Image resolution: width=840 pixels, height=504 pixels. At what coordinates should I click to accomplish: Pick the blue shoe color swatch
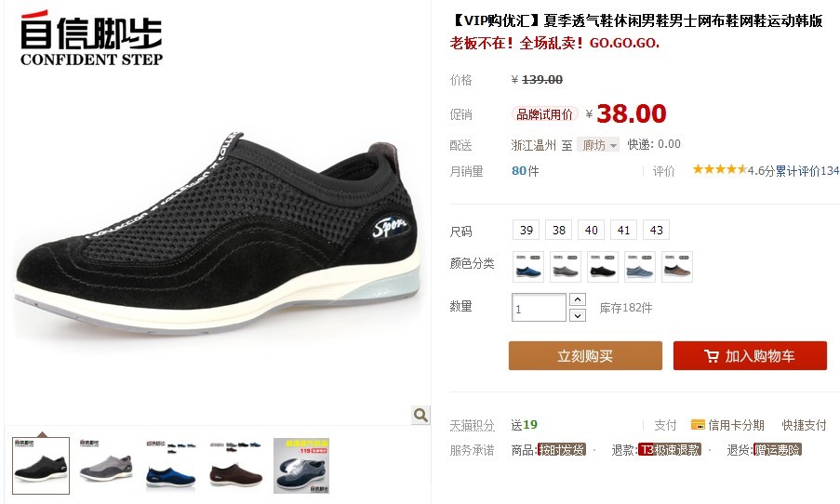tap(528, 267)
